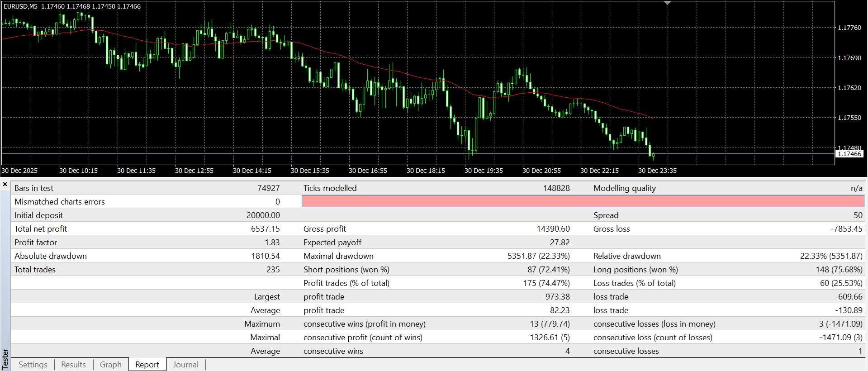Click the Gross loss label
Image resolution: width=868 pixels, height=371 pixels.
(x=612, y=229)
